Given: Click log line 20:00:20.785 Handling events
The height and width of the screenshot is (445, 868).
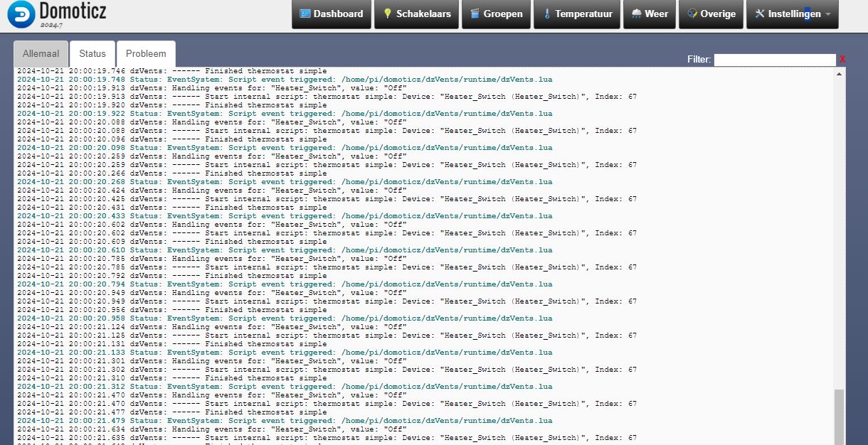Looking at the screenshot, I should pos(212,259).
